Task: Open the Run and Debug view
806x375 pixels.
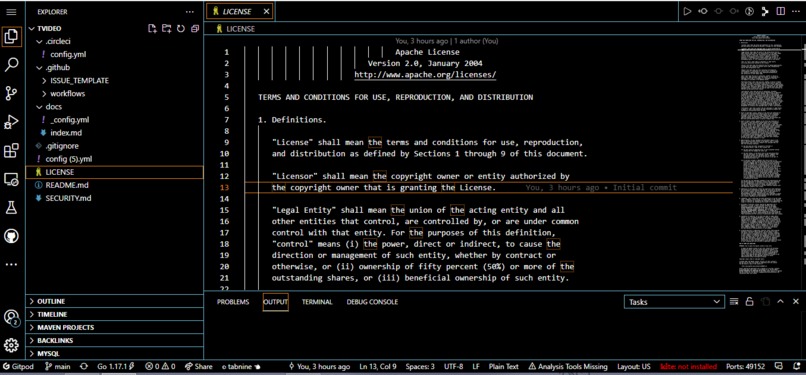Action: [x=11, y=122]
